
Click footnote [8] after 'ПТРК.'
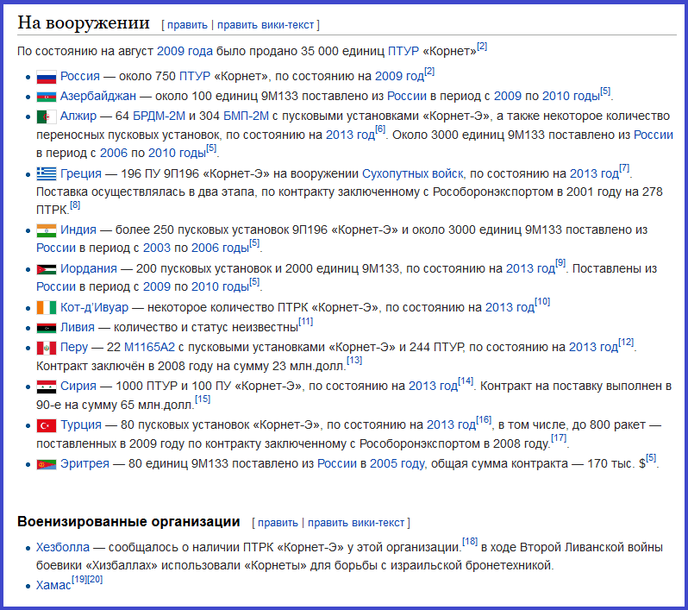point(75,205)
